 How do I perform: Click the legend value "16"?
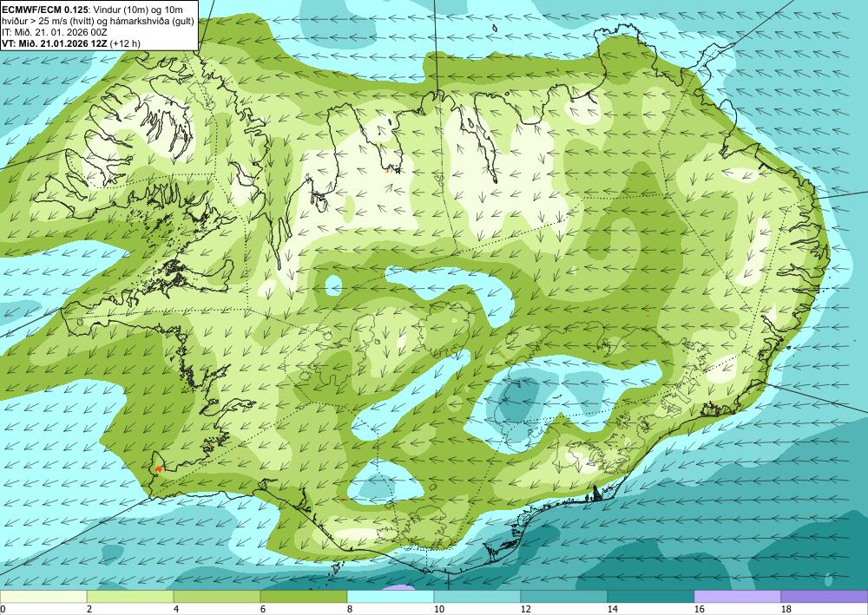700,610
